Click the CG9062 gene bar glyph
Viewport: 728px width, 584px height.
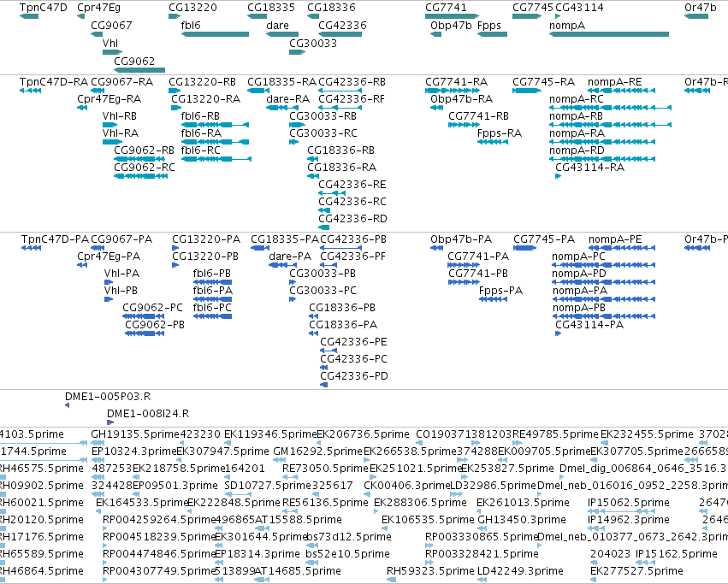click(x=139, y=70)
